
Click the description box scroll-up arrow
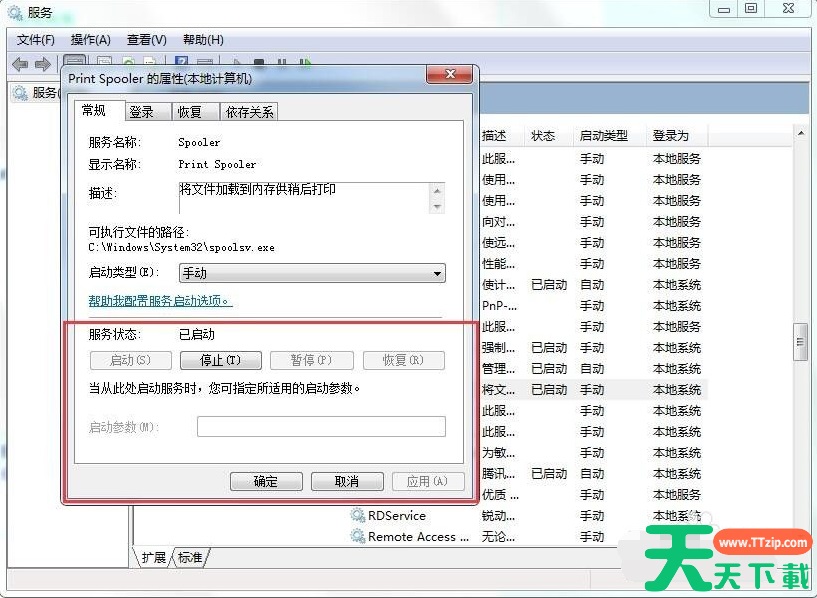pos(436,190)
